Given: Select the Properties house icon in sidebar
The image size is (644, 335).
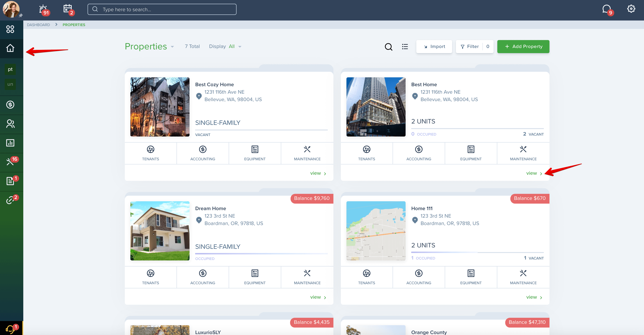Looking at the screenshot, I should pyautogui.click(x=10, y=48).
